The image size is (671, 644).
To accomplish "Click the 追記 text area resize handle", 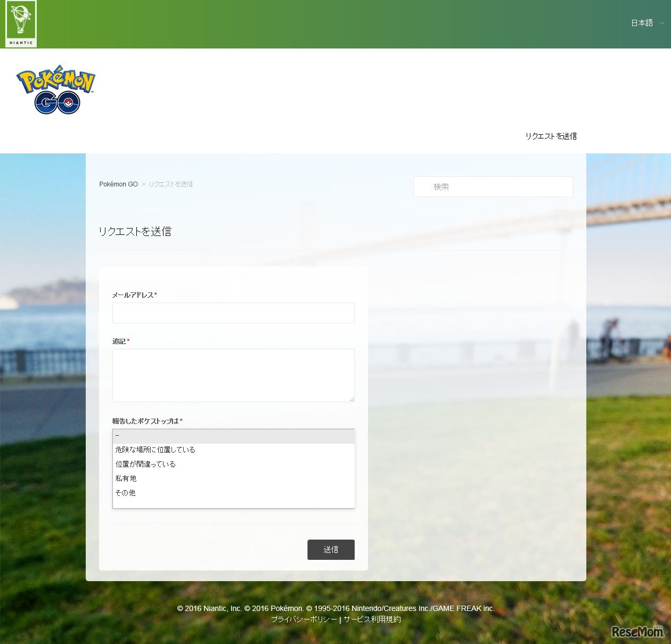I will point(351,399).
